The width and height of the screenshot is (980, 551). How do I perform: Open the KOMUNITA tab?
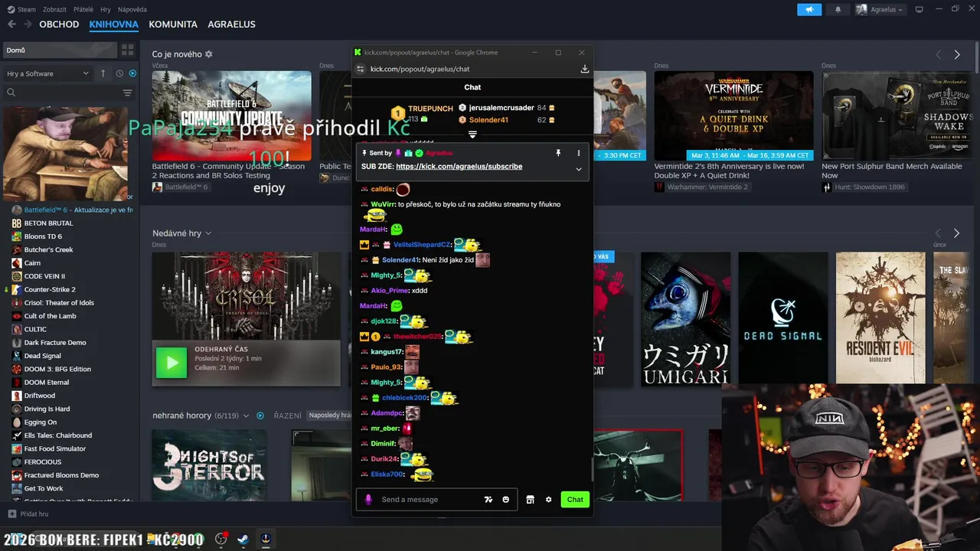pyautogui.click(x=173, y=24)
